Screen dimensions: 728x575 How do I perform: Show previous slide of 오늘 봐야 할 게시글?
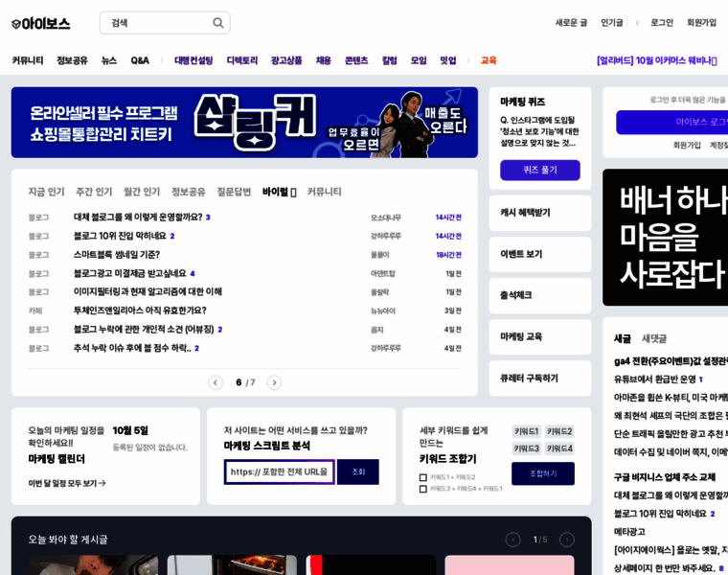[x=512, y=540]
